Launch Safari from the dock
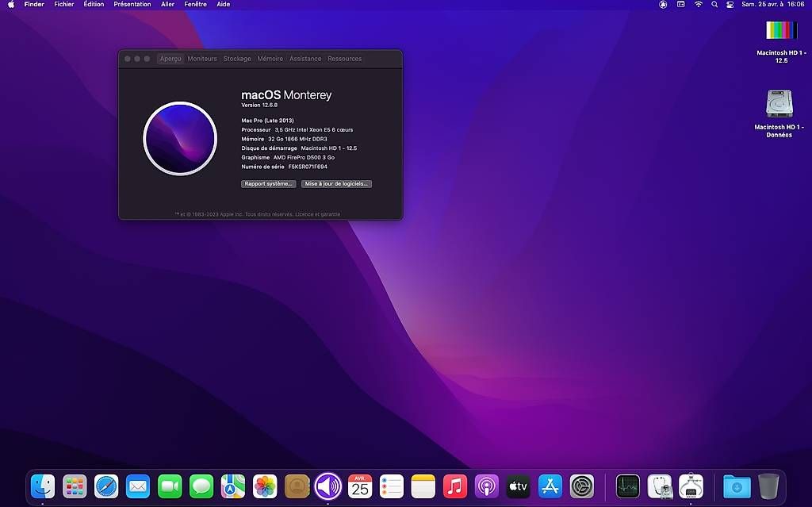Image resolution: width=812 pixels, height=507 pixels. (106, 487)
